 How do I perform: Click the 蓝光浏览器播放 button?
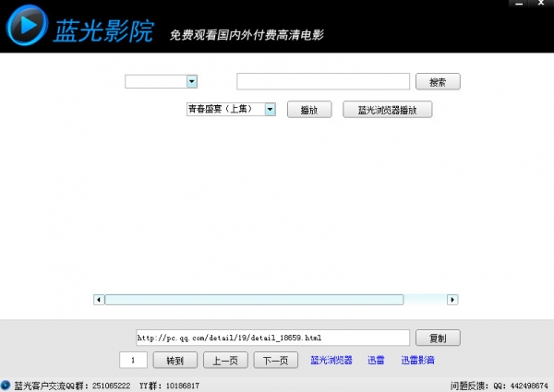pos(387,110)
